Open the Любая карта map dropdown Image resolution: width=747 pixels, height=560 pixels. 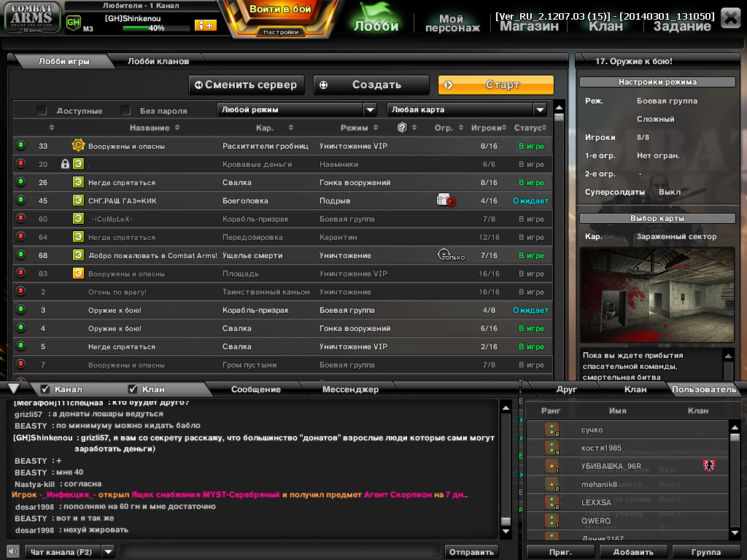point(466,110)
